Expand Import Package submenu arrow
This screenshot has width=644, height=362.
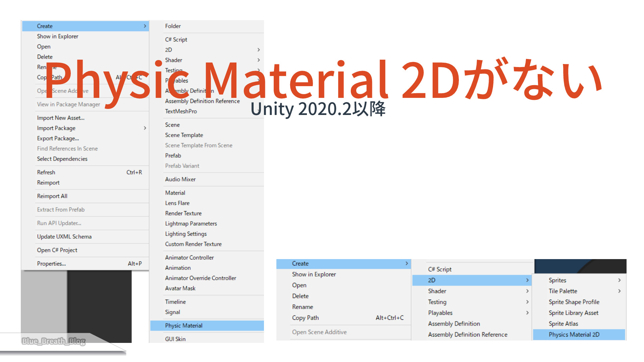click(145, 128)
